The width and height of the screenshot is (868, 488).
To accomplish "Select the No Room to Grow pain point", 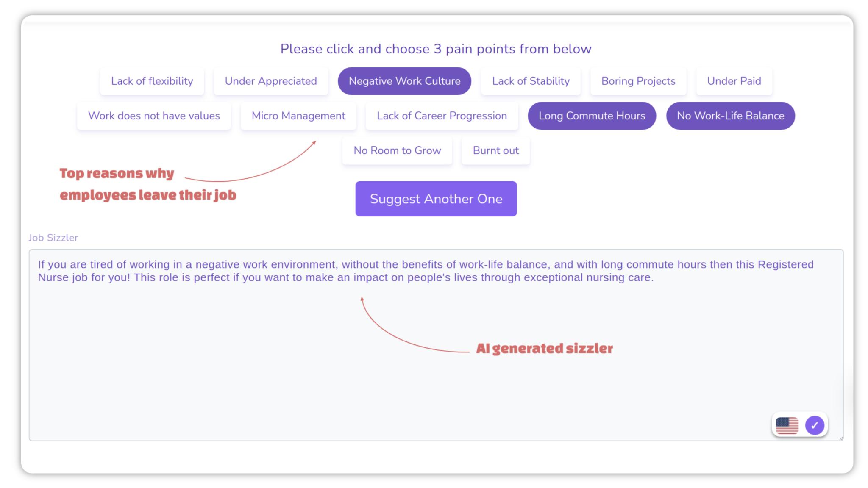I will click(397, 150).
